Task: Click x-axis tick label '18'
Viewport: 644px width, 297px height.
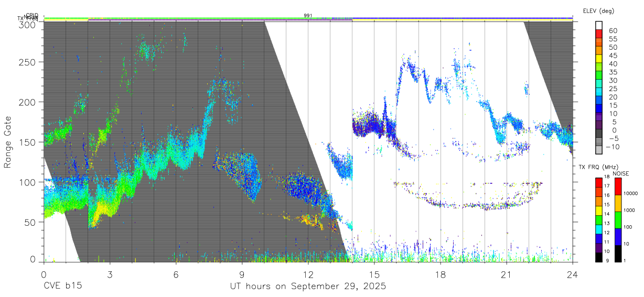Action: coord(441,274)
